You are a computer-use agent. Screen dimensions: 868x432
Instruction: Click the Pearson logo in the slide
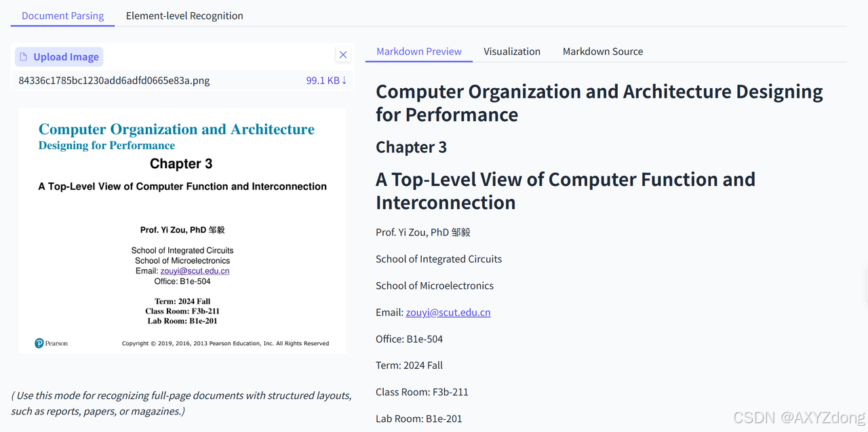pos(51,343)
